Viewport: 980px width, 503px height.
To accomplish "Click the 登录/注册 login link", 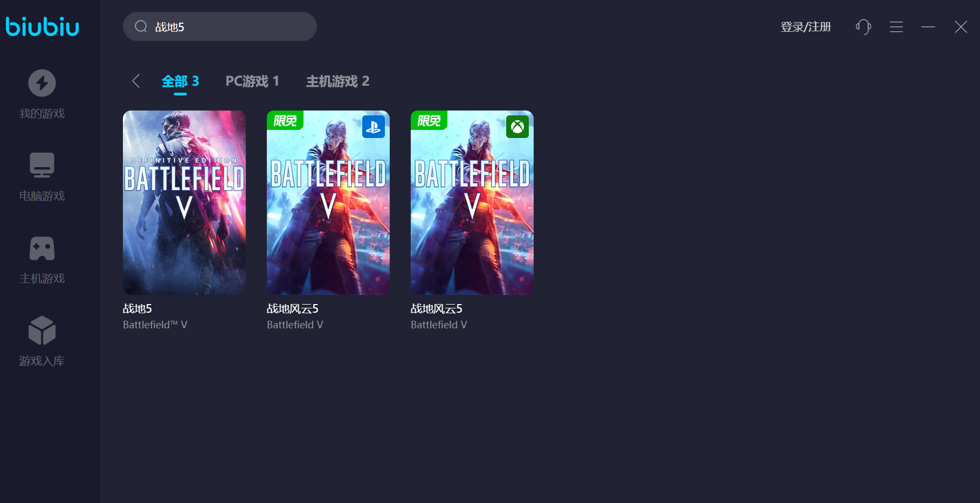I will coord(806,27).
